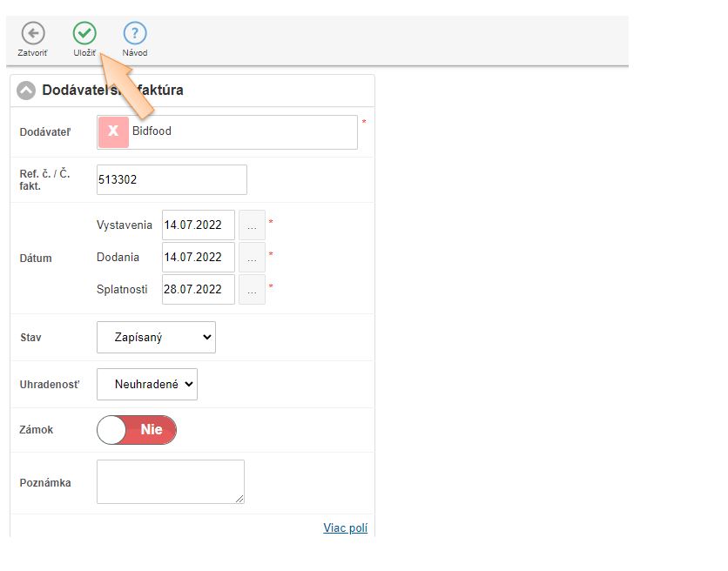Click the Zatvoriť back arrow icon

[32, 34]
